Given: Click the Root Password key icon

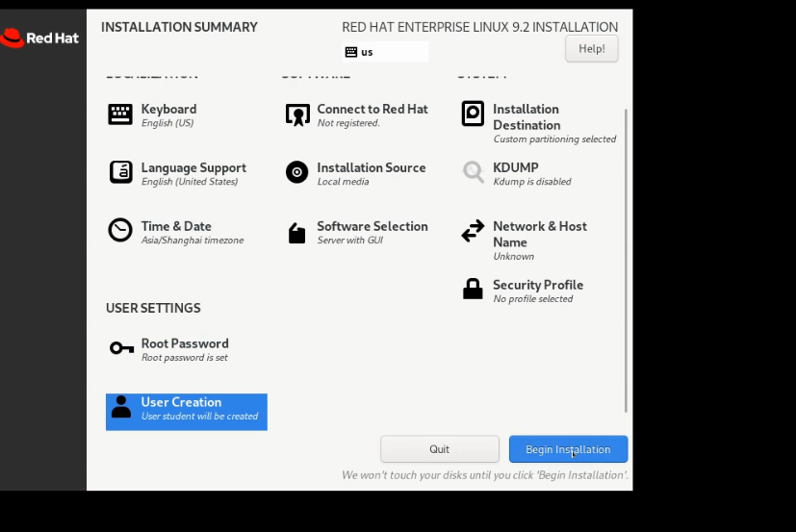Looking at the screenshot, I should pyautogui.click(x=122, y=348).
